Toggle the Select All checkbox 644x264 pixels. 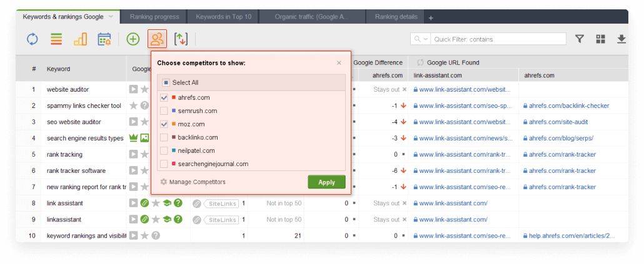(x=165, y=82)
